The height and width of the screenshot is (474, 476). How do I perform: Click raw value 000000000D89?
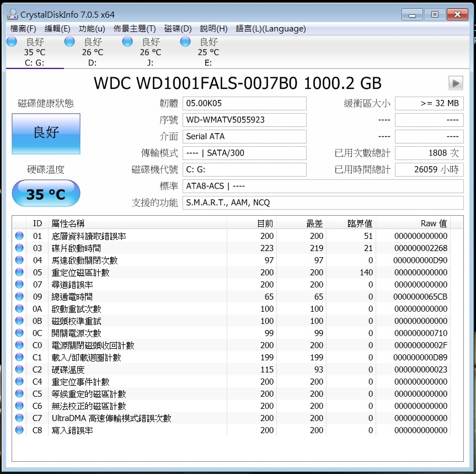tap(420, 358)
